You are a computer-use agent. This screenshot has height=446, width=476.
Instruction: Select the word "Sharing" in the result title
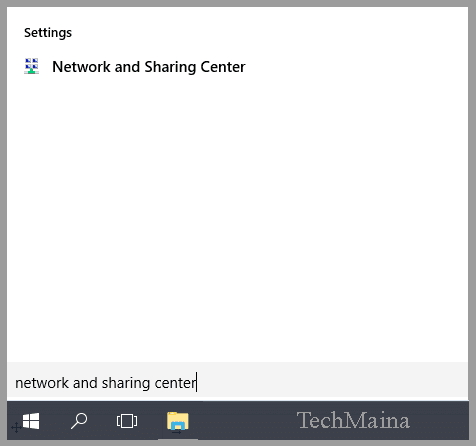tap(170, 67)
